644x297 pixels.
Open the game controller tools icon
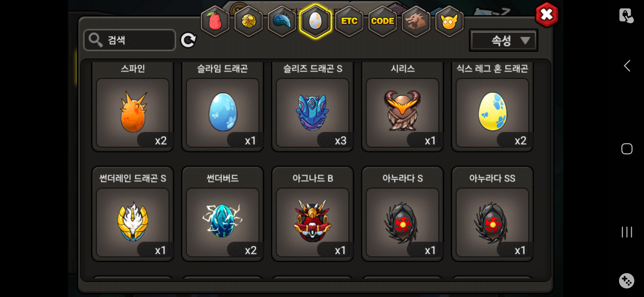pos(627,281)
